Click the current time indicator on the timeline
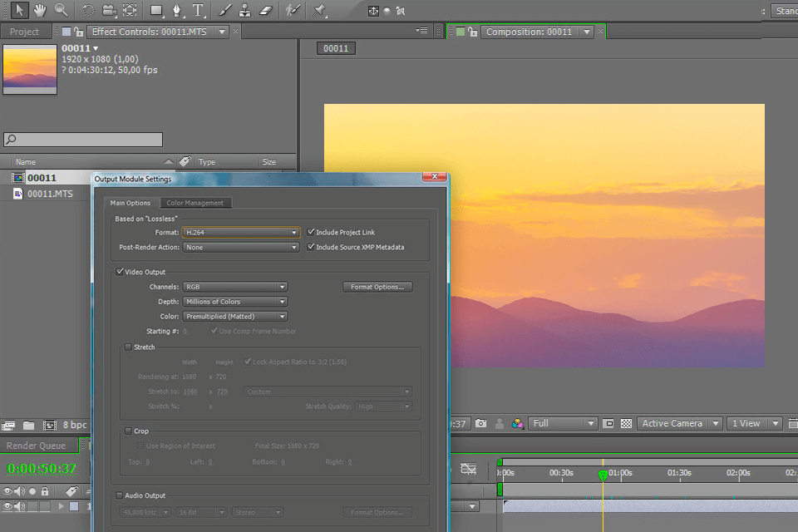This screenshot has height=532, width=798. (602, 475)
